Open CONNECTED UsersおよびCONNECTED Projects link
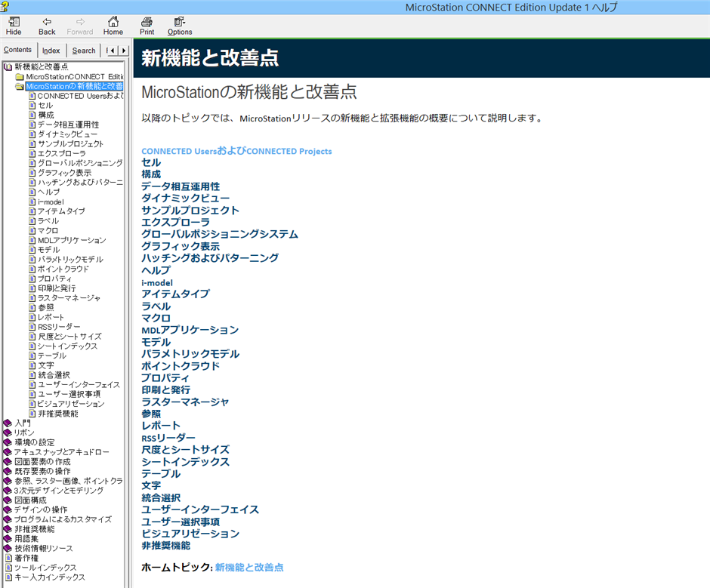The width and height of the screenshot is (710, 588). (236, 151)
